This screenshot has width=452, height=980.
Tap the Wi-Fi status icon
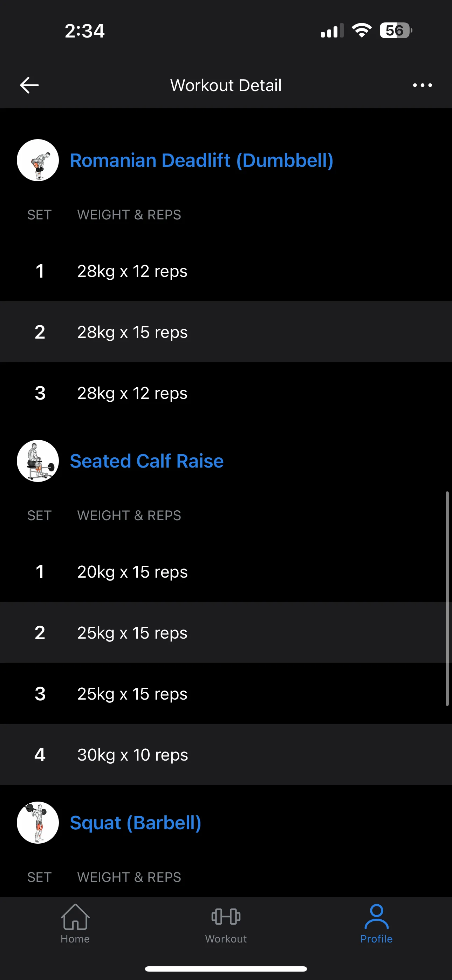(362, 30)
